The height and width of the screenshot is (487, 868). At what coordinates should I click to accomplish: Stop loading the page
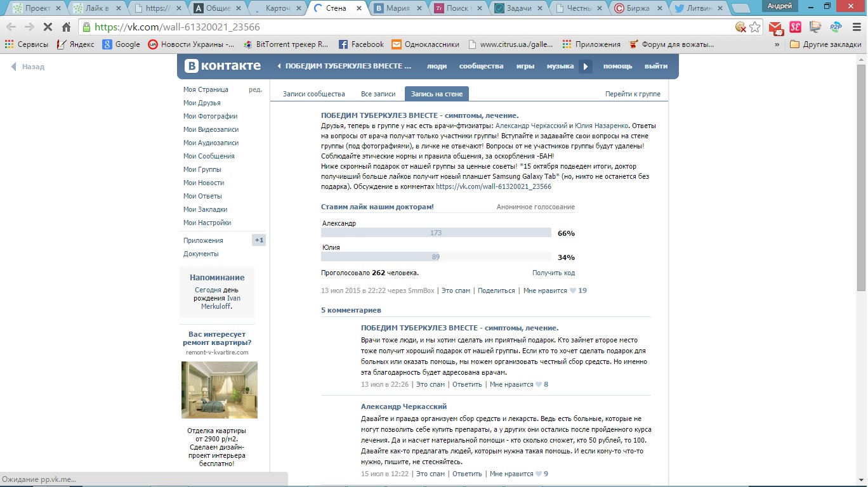click(x=48, y=27)
